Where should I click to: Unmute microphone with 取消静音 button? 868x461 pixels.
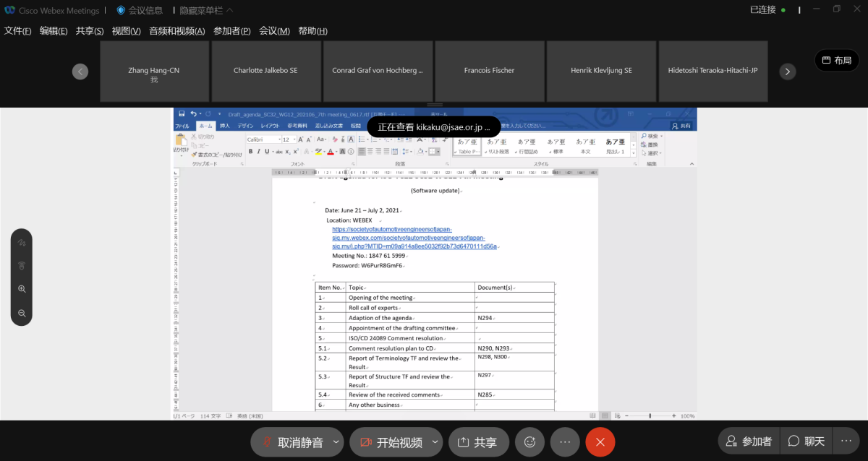coord(292,442)
